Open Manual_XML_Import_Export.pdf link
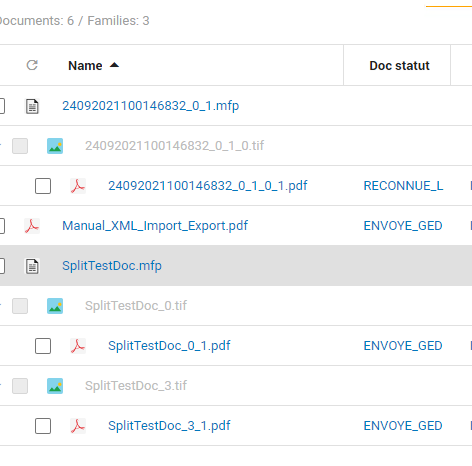The height and width of the screenshot is (466, 472). 155,226
